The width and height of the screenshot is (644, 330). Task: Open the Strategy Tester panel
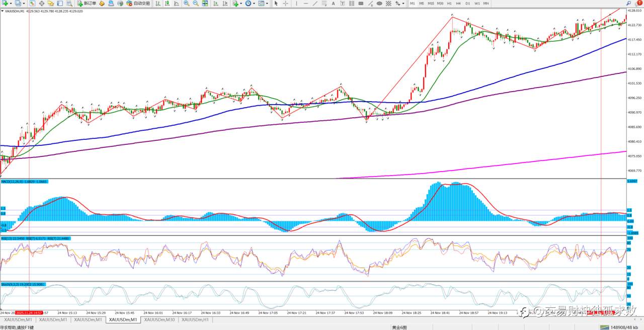[69, 3]
